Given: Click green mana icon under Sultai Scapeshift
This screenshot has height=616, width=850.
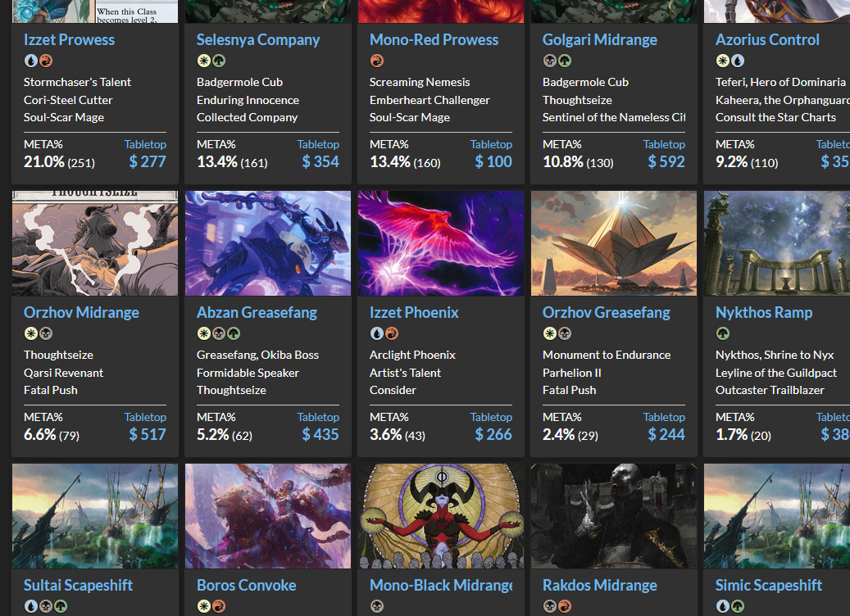Looking at the screenshot, I should tap(61, 606).
